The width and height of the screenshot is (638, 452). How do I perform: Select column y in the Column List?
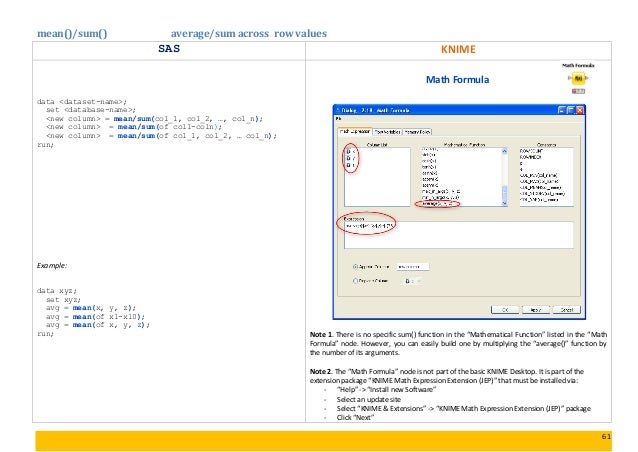point(351,158)
